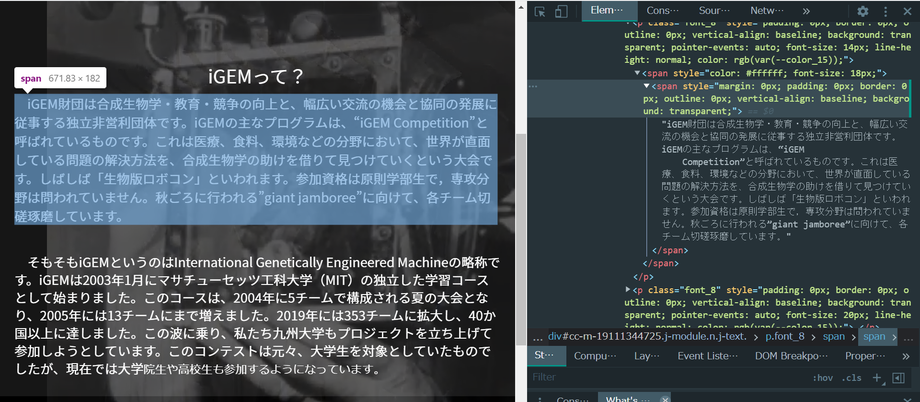Click the closing </p> tag line
920x402 pixels.
[644, 276]
